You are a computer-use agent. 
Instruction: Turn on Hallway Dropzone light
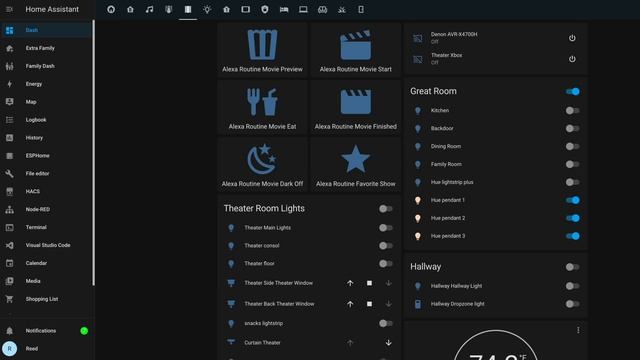click(x=573, y=304)
